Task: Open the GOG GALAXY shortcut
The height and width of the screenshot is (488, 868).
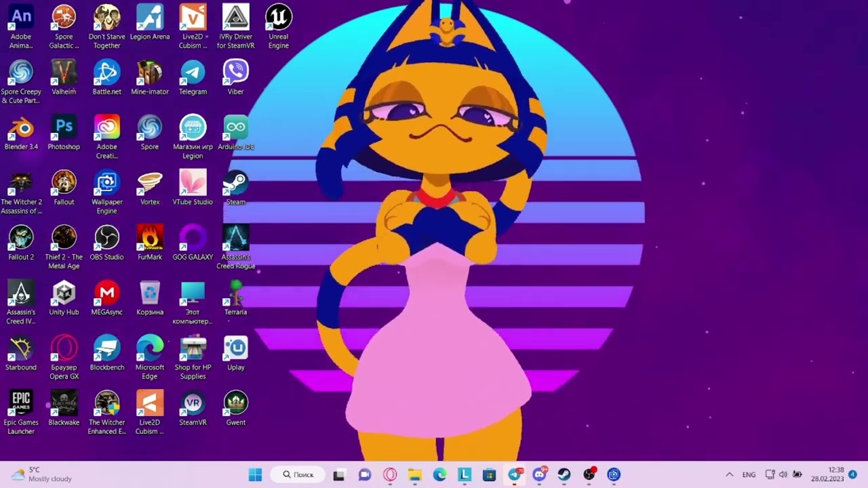Action: coord(193,243)
